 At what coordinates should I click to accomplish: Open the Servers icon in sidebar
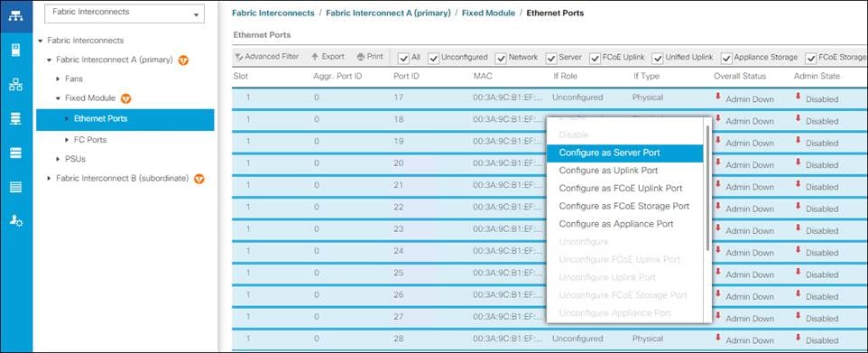tap(16, 50)
